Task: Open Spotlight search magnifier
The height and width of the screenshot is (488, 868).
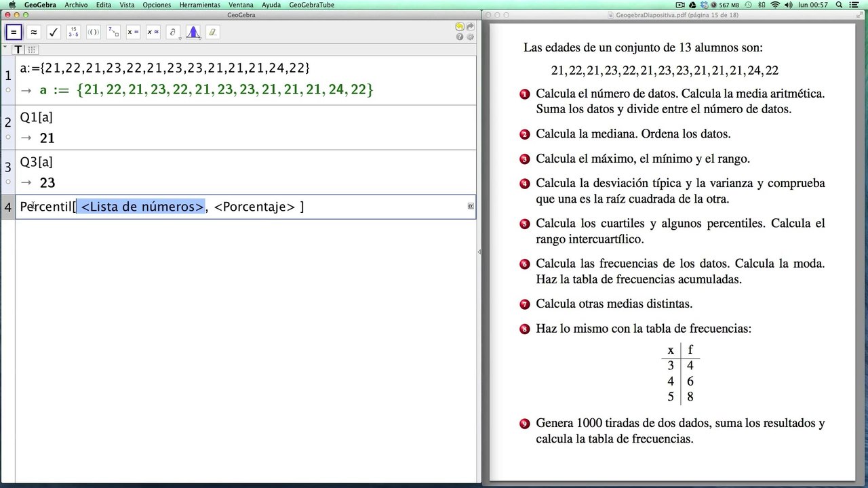Action: [839, 5]
